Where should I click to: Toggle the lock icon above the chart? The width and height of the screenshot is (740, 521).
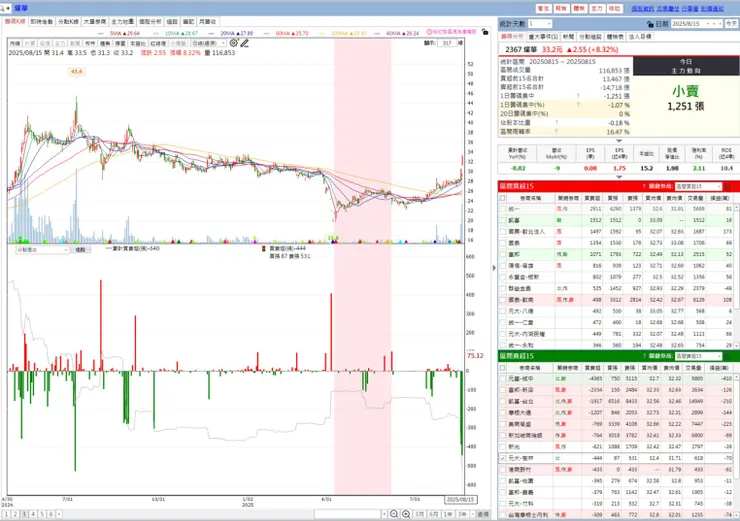pos(485,32)
